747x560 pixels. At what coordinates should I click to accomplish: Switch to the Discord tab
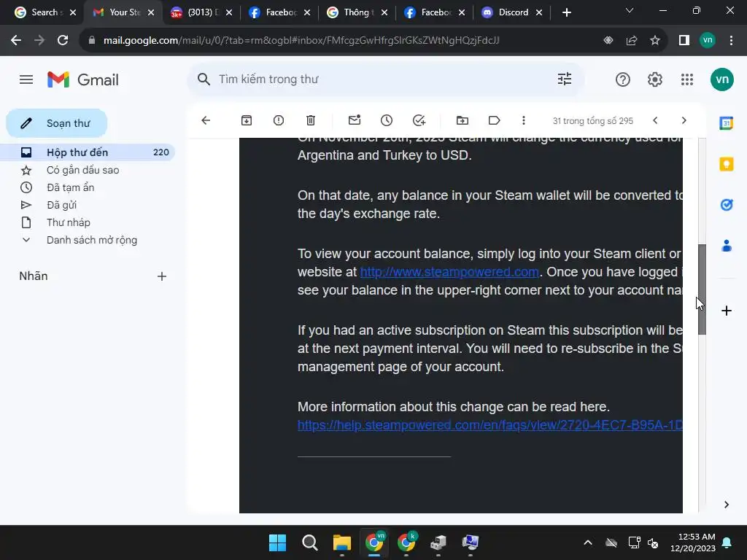click(x=512, y=12)
